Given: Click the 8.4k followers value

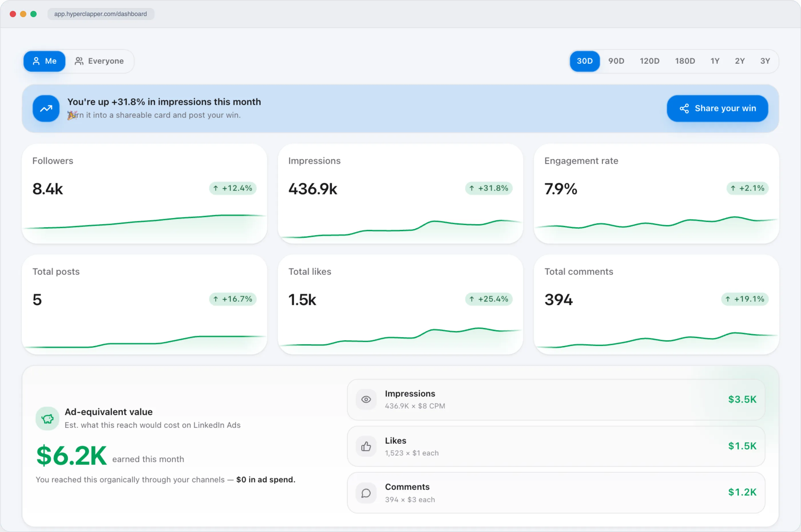Looking at the screenshot, I should (47, 189).
